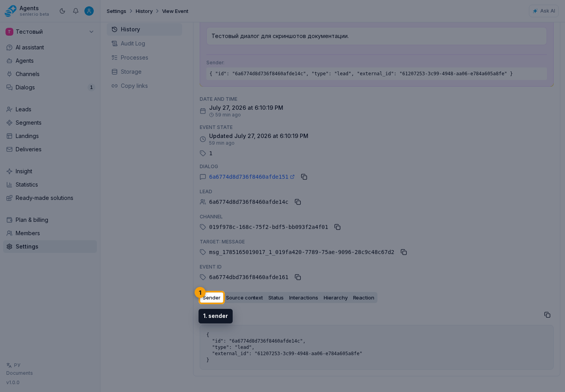Open Channels page

coord(50,74)
